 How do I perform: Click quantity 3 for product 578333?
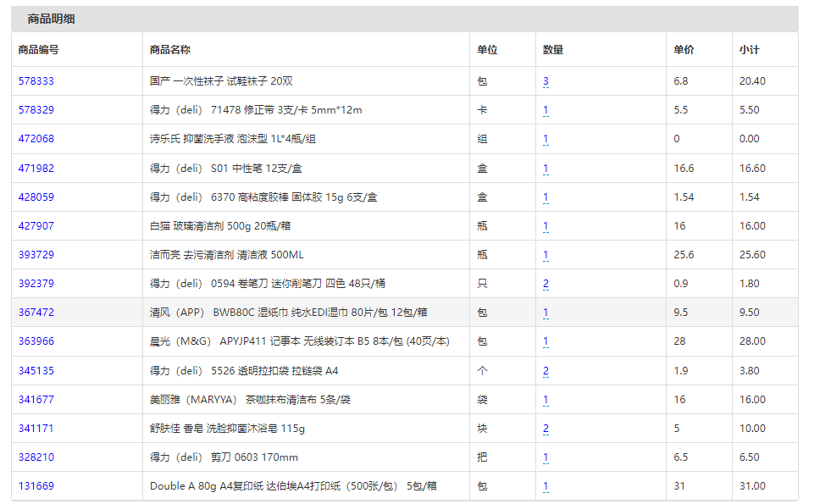546,81
